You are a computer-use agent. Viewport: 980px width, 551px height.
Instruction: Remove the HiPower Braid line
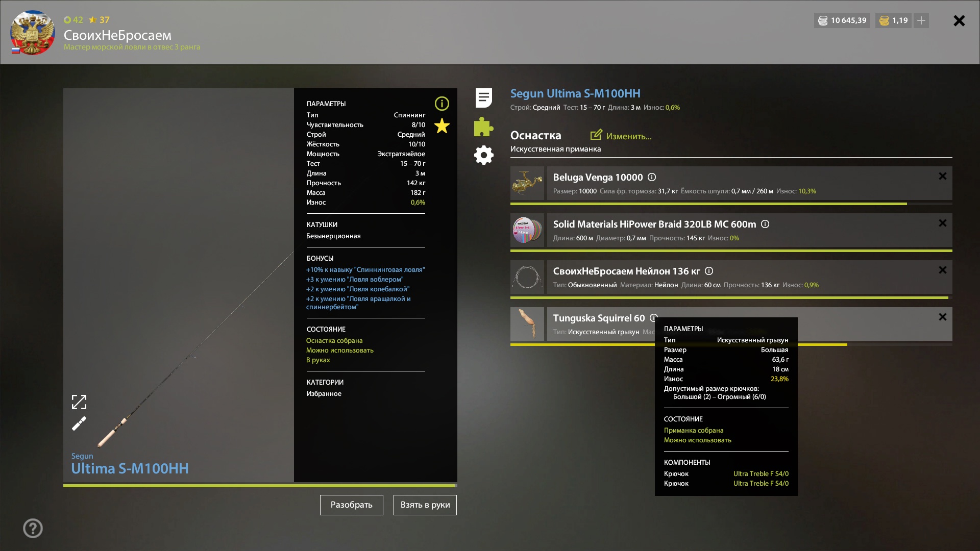tap(942, 223)
